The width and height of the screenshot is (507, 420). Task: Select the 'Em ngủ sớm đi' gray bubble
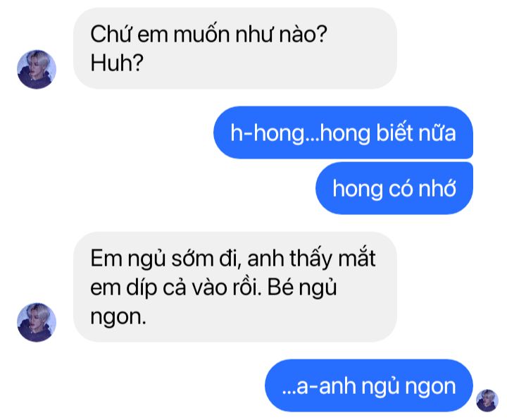pyautogui.click(x=235, y=287)
